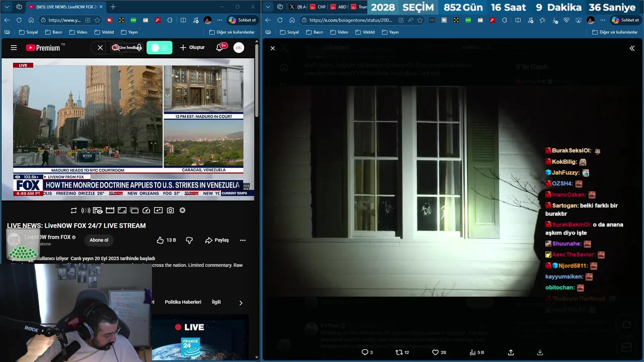Open the Basın bookmarks folder in left browser
Viewport: 644px width, 362px height.
pyautogui.click(x=54, y=32)
